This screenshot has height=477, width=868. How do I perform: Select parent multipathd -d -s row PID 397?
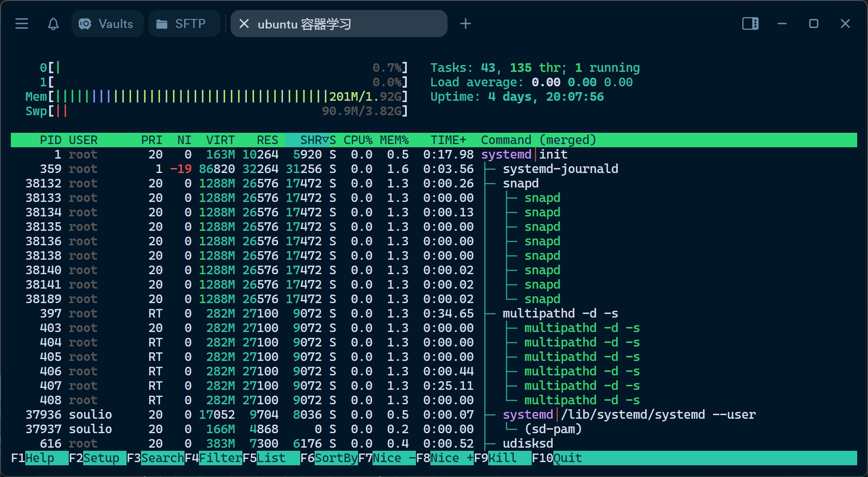(x=434, y=313)
